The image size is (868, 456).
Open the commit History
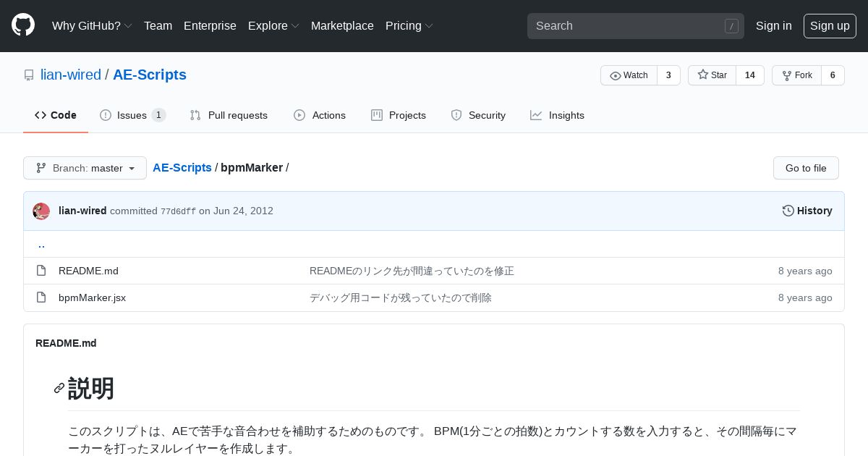(x=807, y=211)
